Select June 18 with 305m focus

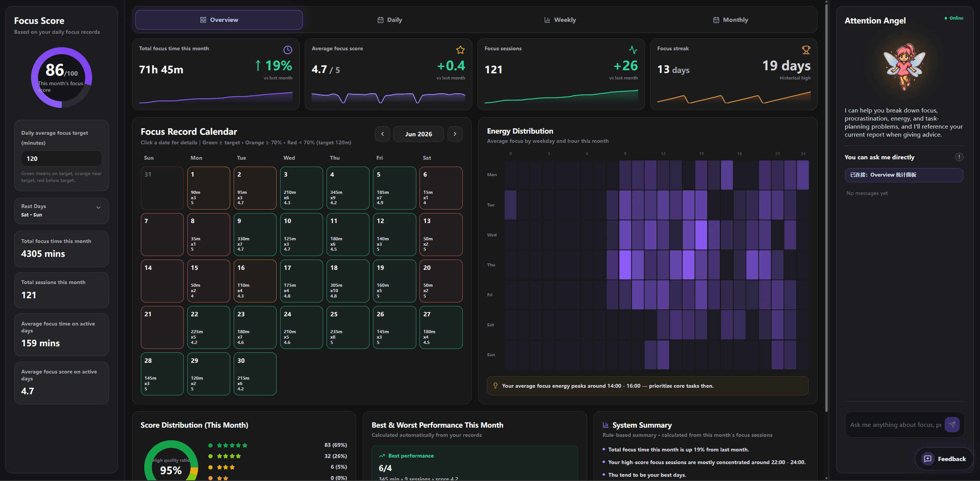(x=348, y=281)
